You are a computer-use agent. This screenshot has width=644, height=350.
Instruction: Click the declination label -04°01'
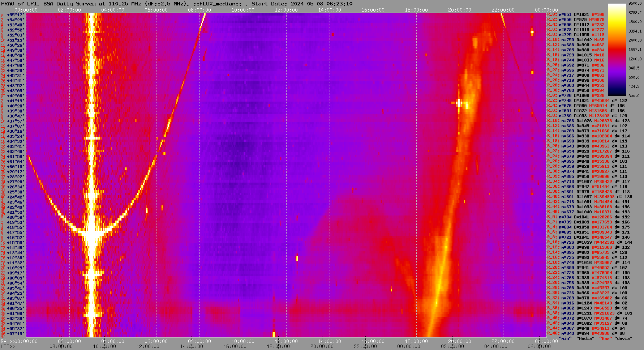tap(15, 324)
